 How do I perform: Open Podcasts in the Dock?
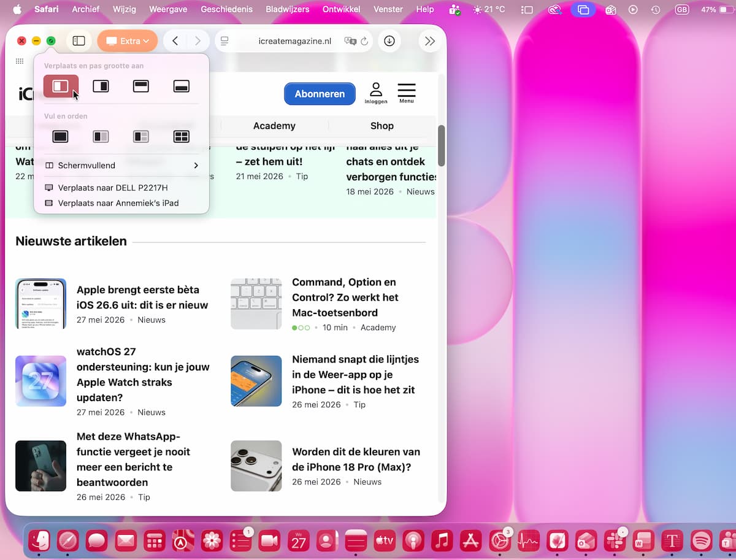click(x=413, y=540)
